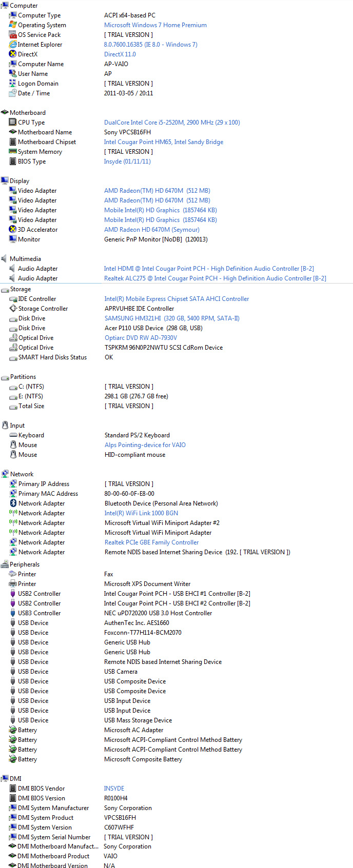Click the Computer section header icon

pos(5,6)
